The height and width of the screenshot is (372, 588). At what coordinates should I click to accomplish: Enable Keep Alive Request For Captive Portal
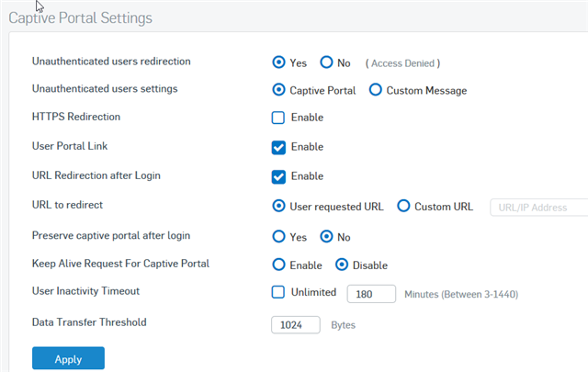point(279,265)
